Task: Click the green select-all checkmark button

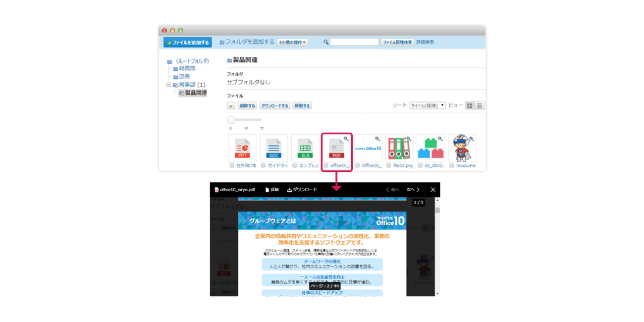Action: pyautogui.click(x=231, y=106)
